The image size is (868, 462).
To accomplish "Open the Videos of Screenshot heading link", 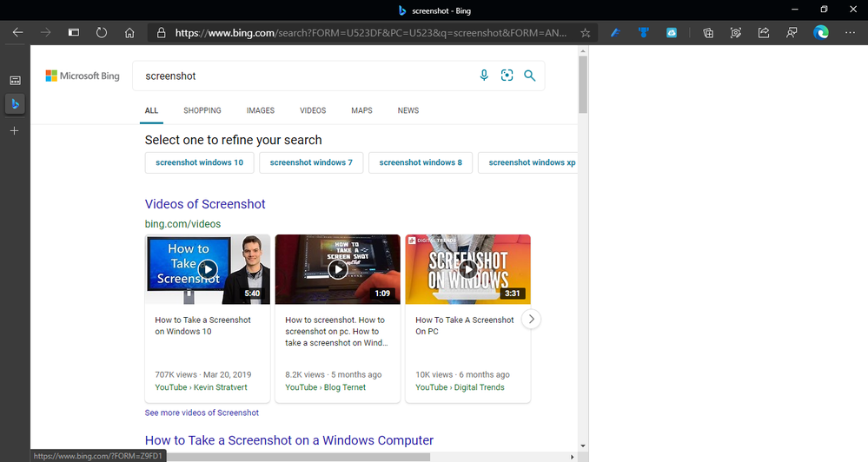I will pyautogui.click(x=205, y=204).
